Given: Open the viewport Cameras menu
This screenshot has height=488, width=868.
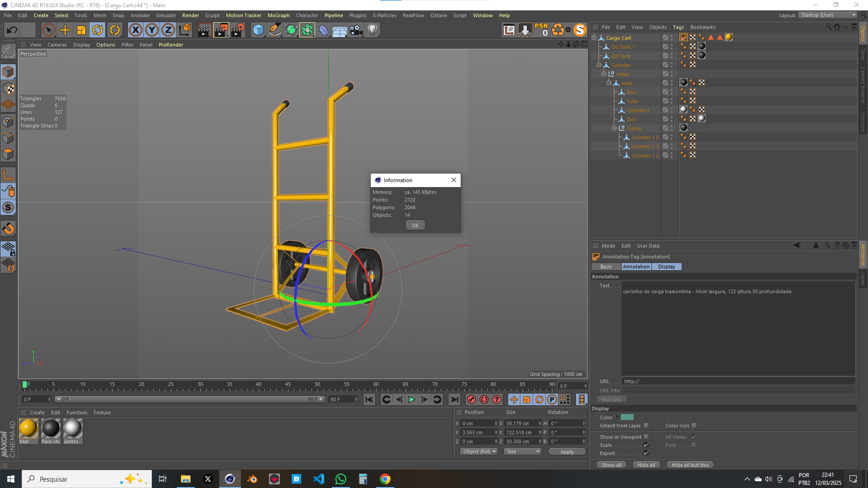Looking at the screenshot, I should click(x=57, y=45).
